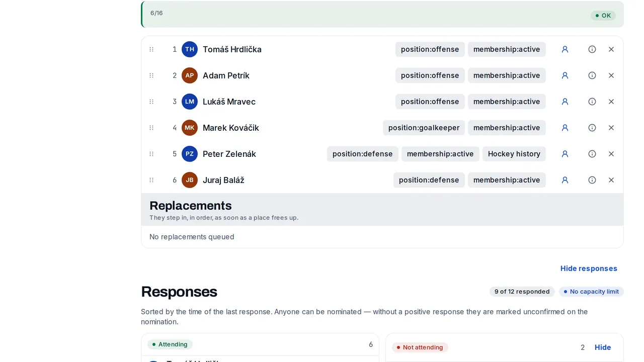Show info for Juraj Baláž

tap(592, 180)
